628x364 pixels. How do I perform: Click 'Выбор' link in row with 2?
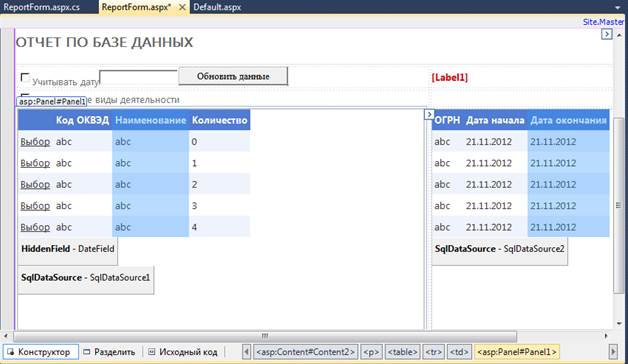point(35,185)
